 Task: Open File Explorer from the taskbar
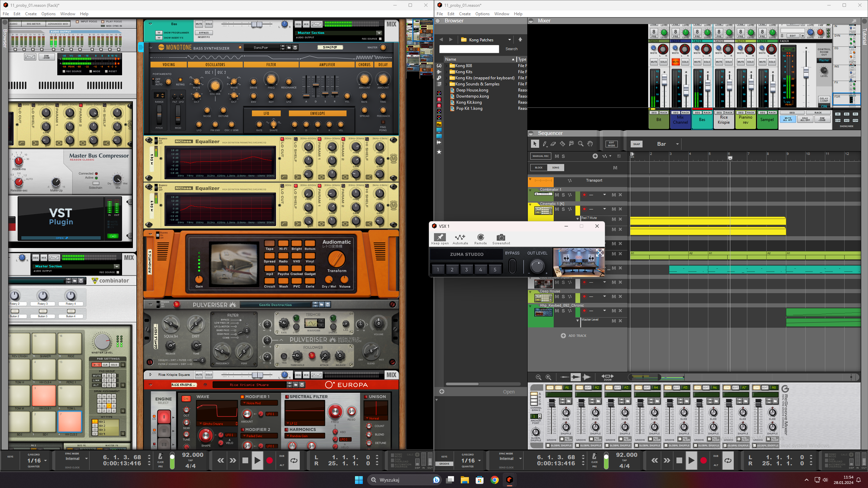click(465, 480)
